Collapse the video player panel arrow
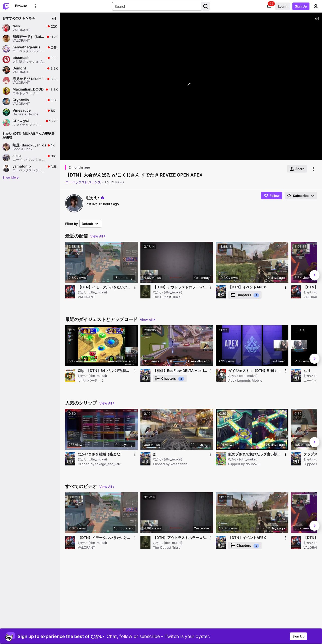 [317, 19]
